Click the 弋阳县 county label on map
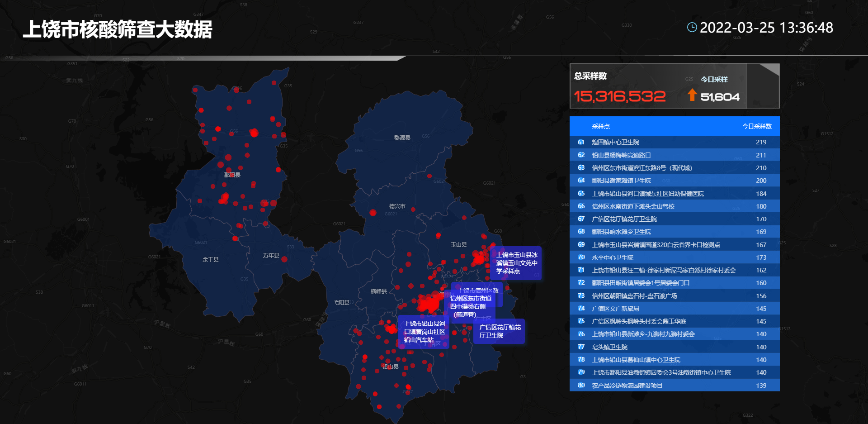The width and height of the screenshot is (868, 424). pos(341,302)
